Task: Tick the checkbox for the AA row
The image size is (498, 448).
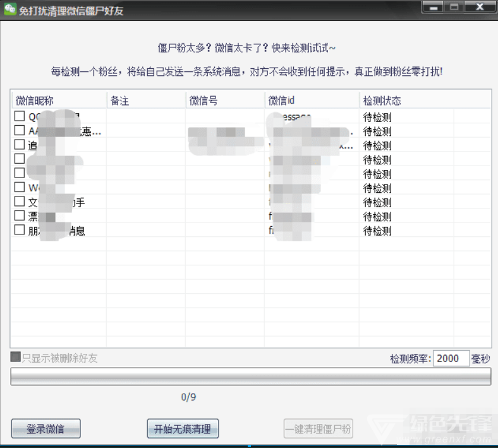Action: 20,130
